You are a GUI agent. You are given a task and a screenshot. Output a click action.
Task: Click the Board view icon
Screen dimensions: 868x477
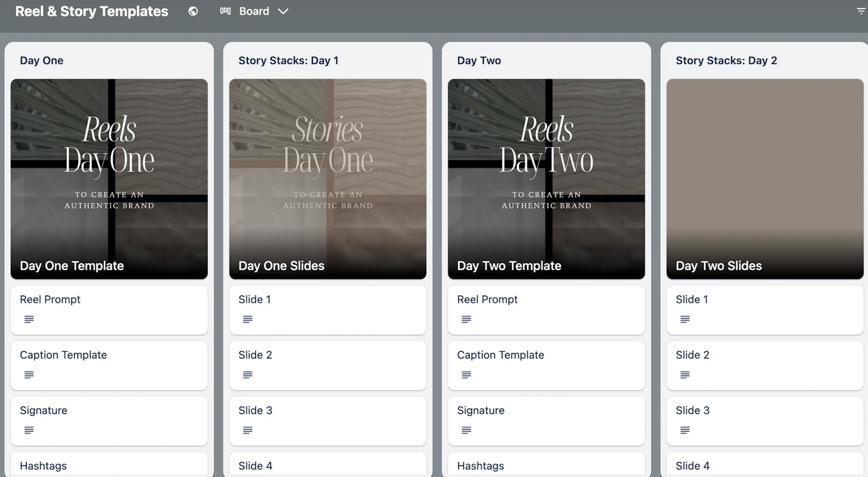pyautogui.click(x=225, y=11)
